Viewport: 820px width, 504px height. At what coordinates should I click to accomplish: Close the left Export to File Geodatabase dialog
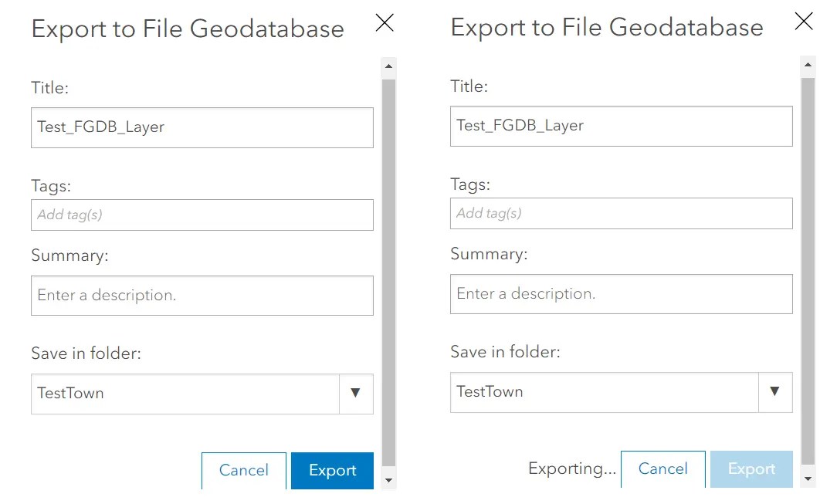tap(384, 23)
